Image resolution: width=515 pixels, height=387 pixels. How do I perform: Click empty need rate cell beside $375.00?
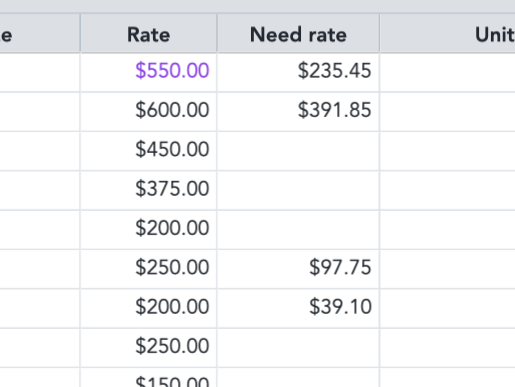(298, 190)
